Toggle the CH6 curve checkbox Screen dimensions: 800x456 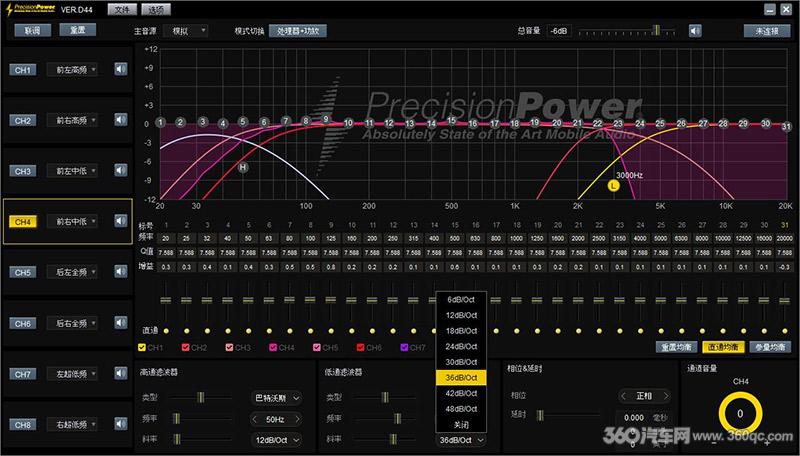tap(361, 347)
